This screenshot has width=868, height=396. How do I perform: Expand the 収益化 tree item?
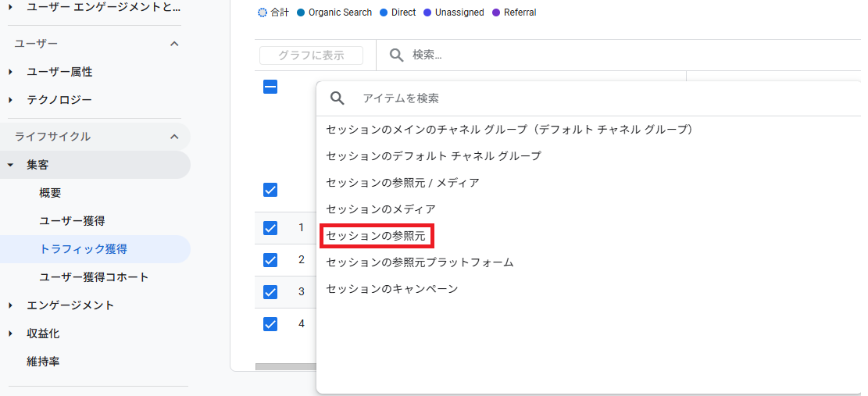pyautogui.click(x=10, y=334)
